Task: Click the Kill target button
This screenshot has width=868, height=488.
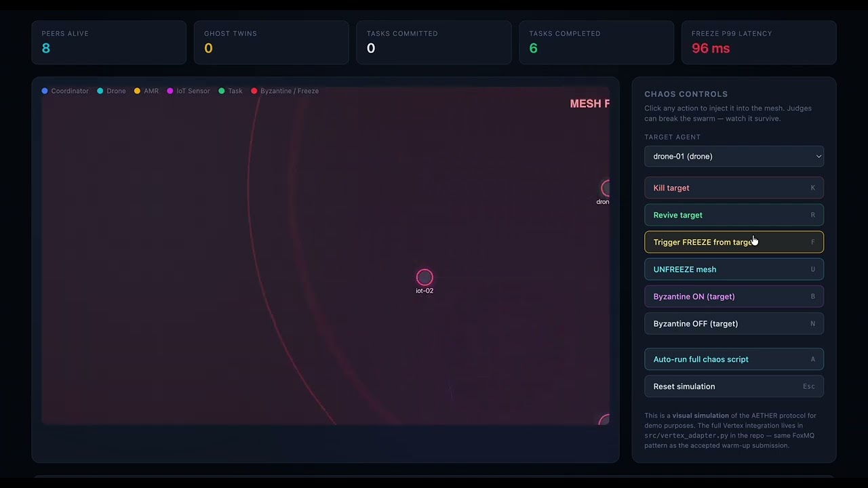Action: [x=734, y=188]
